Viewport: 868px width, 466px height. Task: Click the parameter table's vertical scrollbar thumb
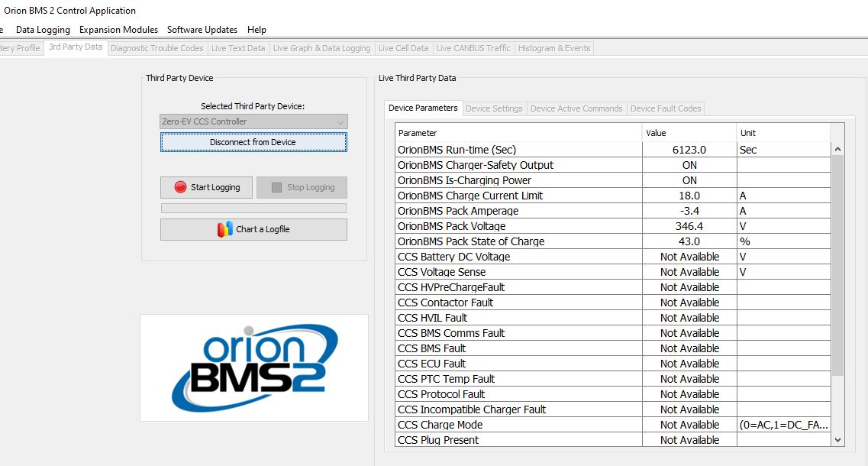(x=837, y=266)
